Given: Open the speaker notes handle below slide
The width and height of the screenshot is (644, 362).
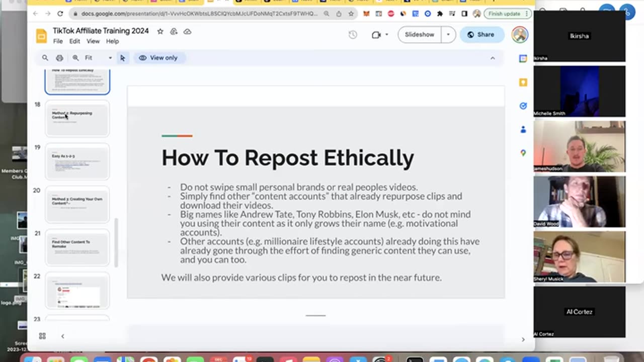Looking at the screenshot, I should point(315,316).
